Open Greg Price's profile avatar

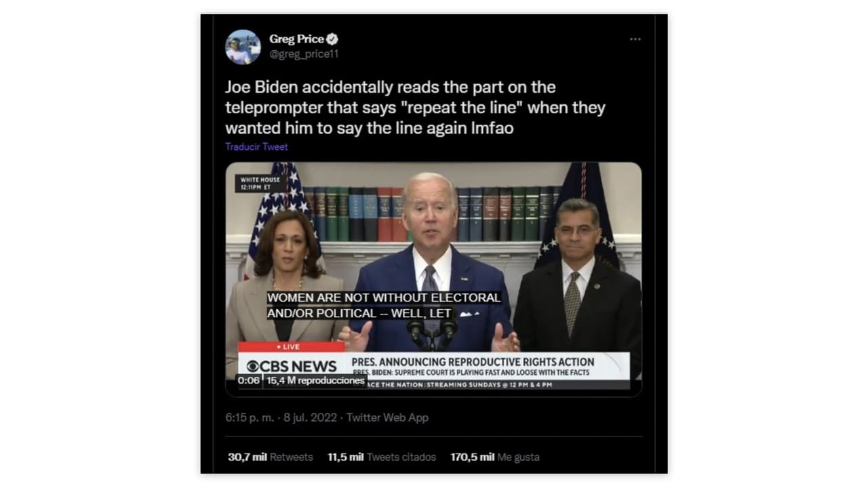point(243,47)
